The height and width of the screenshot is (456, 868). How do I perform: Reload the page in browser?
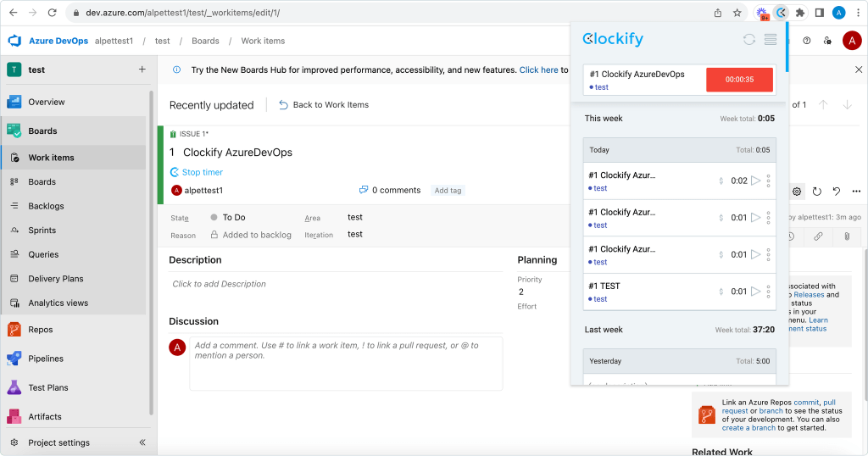click(x=52, y=12)
